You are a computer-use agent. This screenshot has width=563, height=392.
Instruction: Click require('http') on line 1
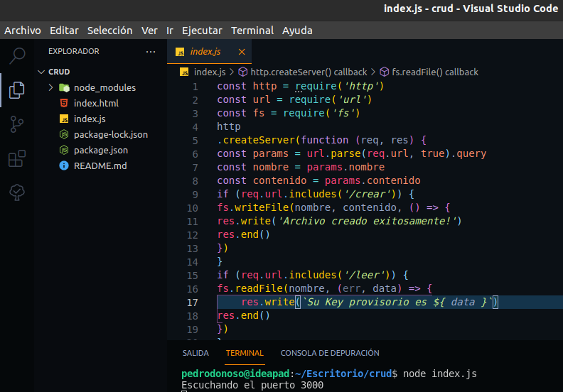[339, 86]
